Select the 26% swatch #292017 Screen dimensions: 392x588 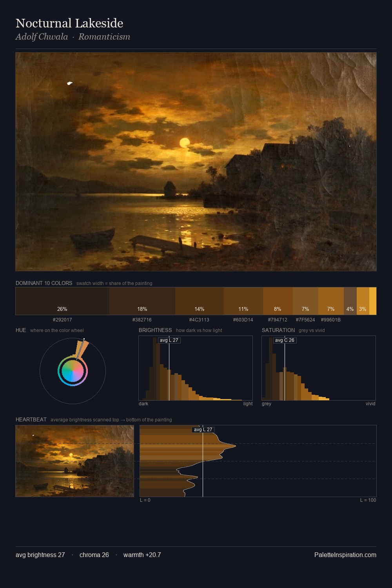pyautogui.click(x=62, y=301)
